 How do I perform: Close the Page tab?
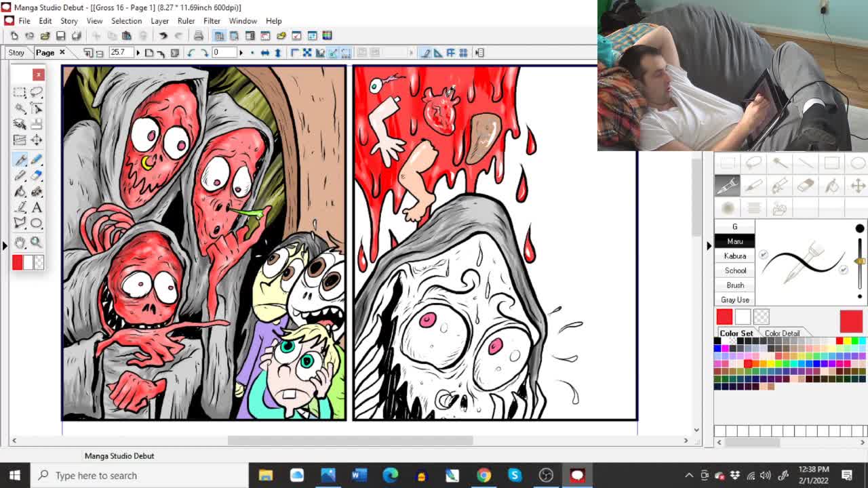[x=62, y=52]
